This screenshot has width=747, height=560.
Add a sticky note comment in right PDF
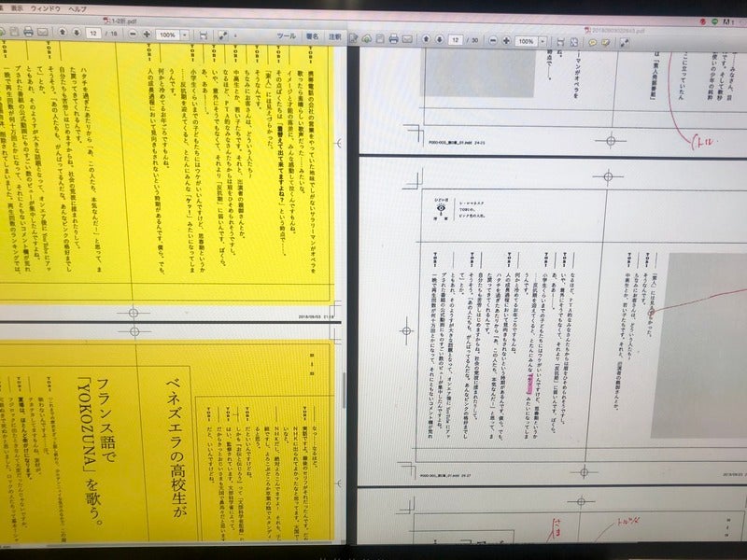point(592,42)
